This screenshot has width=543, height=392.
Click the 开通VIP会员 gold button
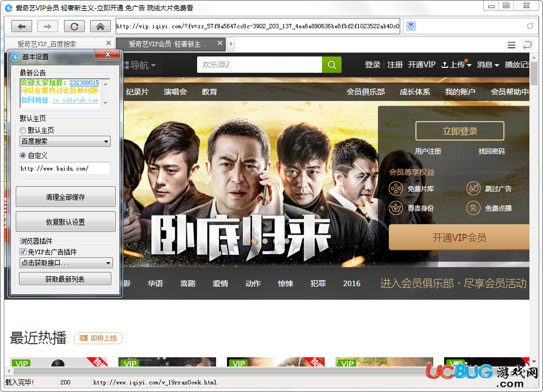tap(459, 238)
